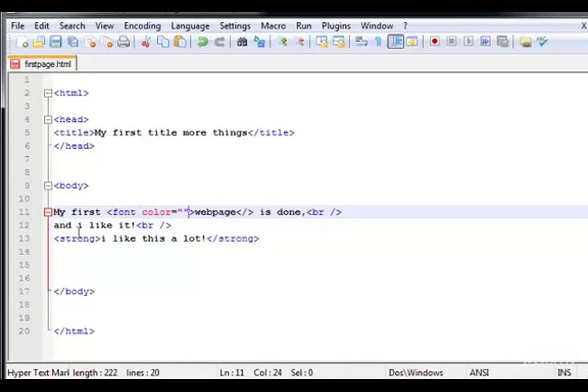Click the Stop Recording macro icon
The image size is (588, 392).
[451, 41]
